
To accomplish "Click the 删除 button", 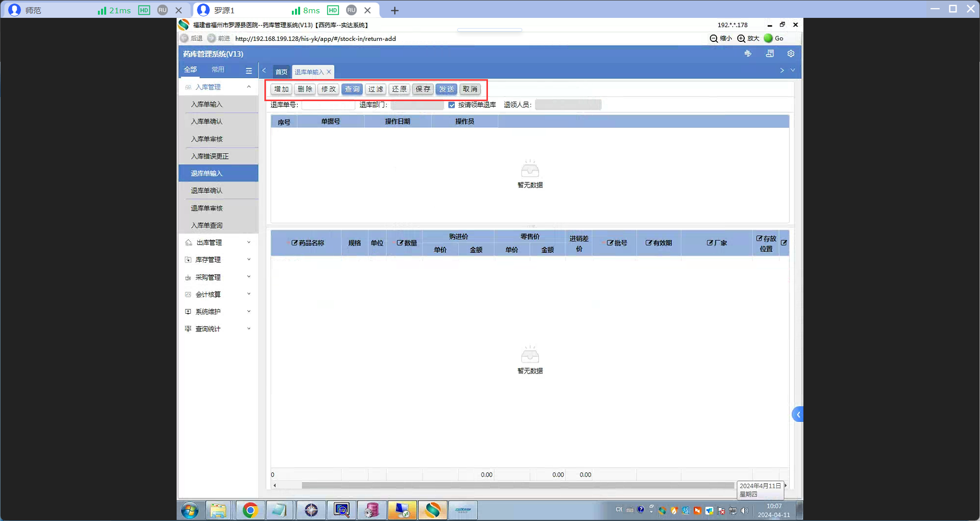I will [x=305, y=89].
